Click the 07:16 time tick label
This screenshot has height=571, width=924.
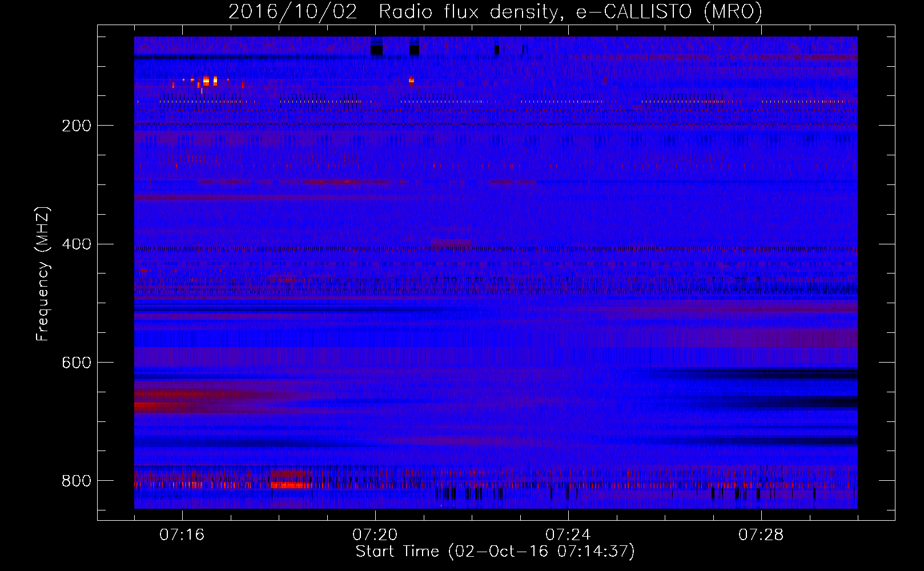pyautogui.click(x=182, y=535)
